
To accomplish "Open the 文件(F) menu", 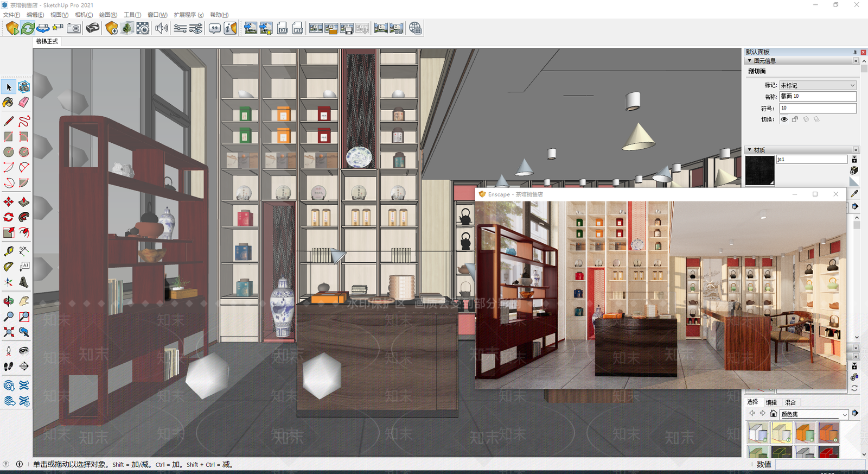I will click(x=11, y=15).
